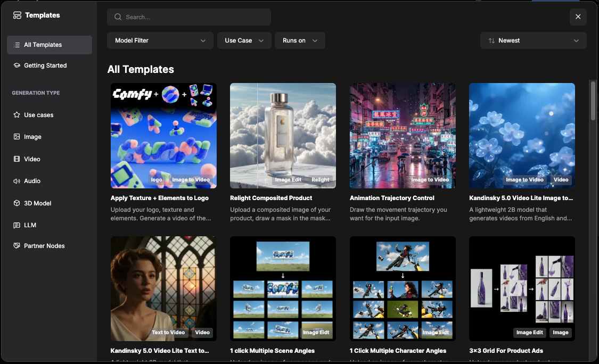Image resolution: width=599 pixels, height=364 pixels.
Task: Select All Templates in the sidebar
Action: [x=50, y=45]
